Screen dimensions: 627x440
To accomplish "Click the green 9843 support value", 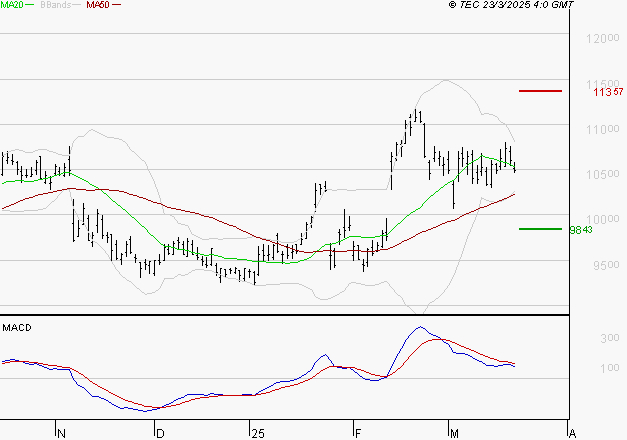I will 581,230.
